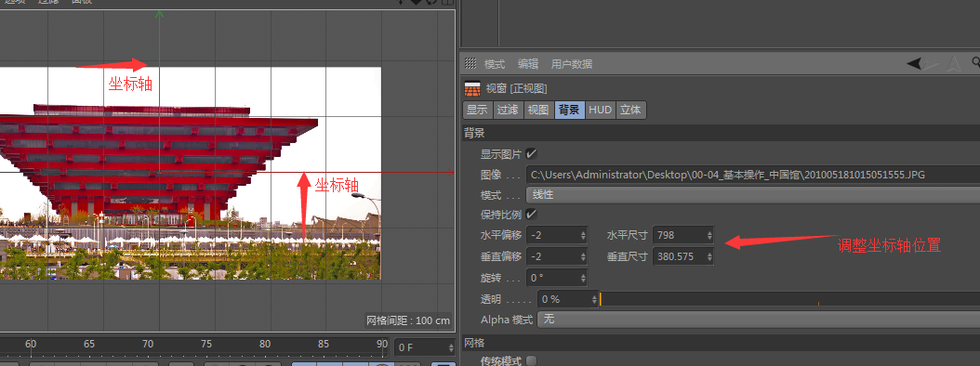This screenshot has width=980, height=366.
Task: Toggle the 保持比例 checkbox
Action: click(x=531, y=215)
